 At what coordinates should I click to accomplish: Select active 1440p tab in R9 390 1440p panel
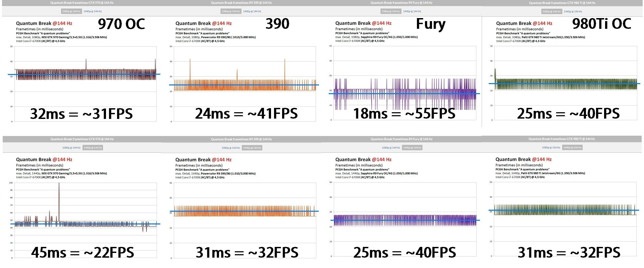click(x=252, y=148)
